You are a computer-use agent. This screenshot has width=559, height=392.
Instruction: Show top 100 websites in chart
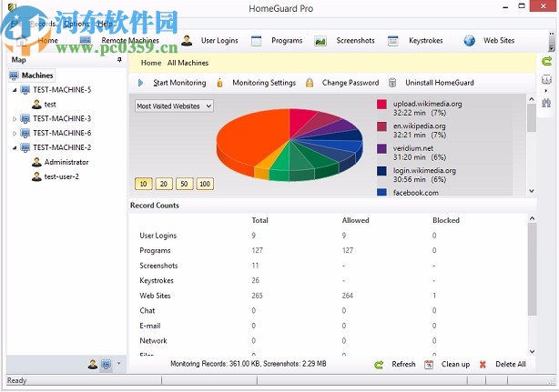pos(205,184)
